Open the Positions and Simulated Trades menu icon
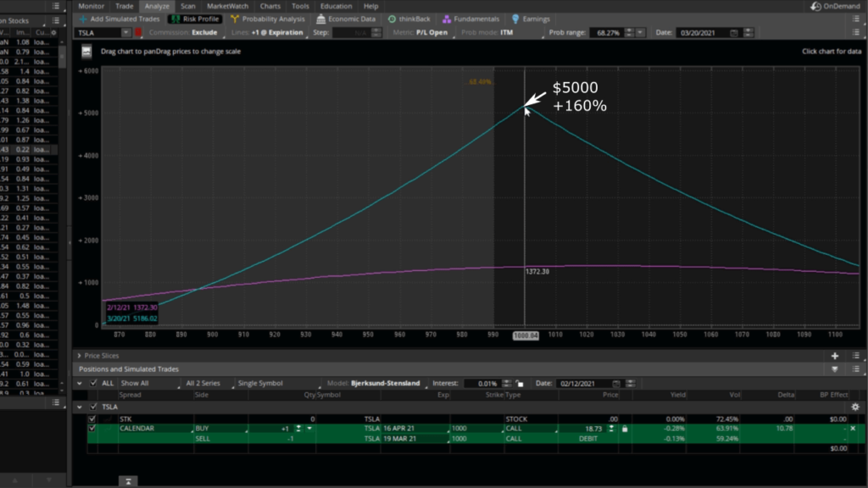The image size is (868, 488). pyautogui.click(x=856, y=369)
